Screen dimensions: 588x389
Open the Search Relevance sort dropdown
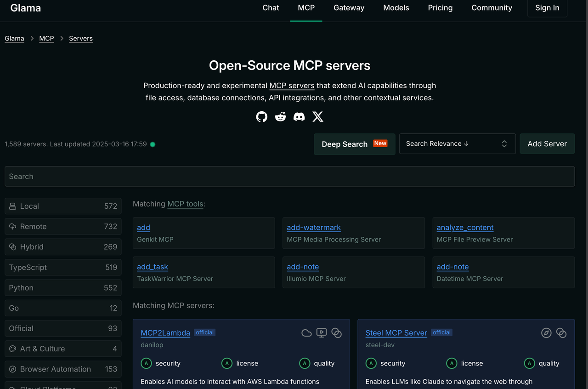[458, 144]
